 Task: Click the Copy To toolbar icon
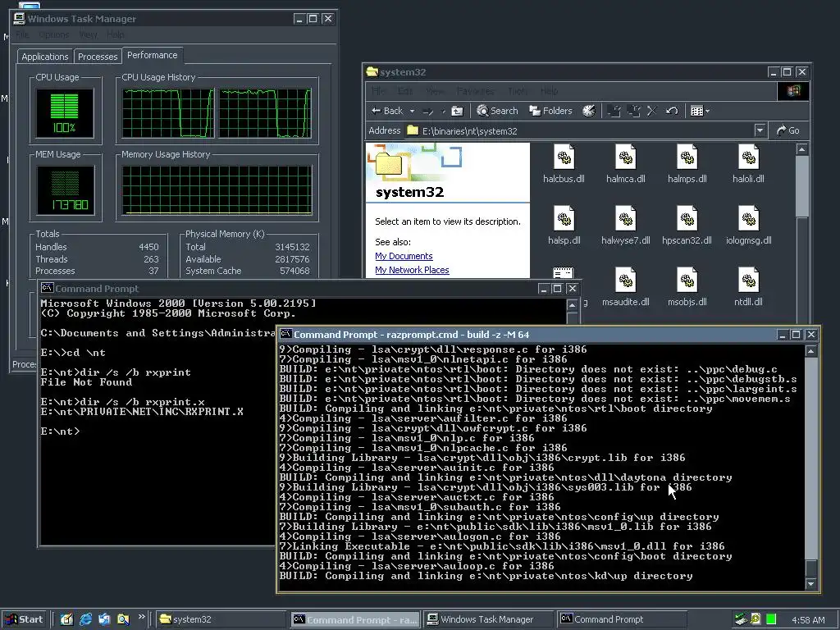coord(634,111)
